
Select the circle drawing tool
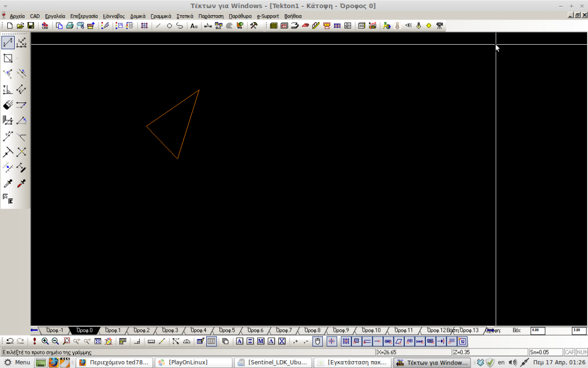point(170,26)
